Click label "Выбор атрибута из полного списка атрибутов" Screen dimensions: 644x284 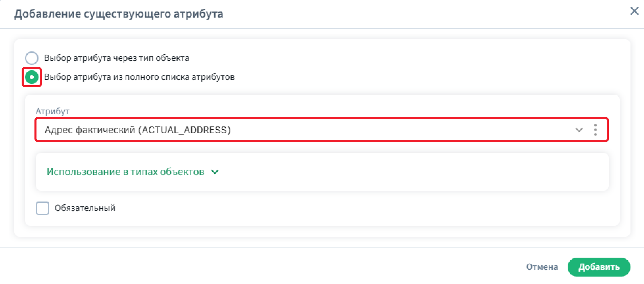[x=139, y=77]
